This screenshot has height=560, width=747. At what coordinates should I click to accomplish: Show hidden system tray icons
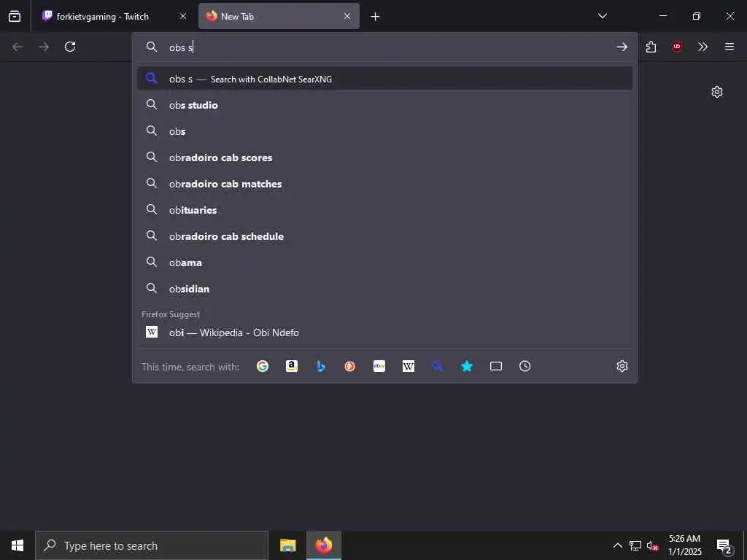(617, 545)
